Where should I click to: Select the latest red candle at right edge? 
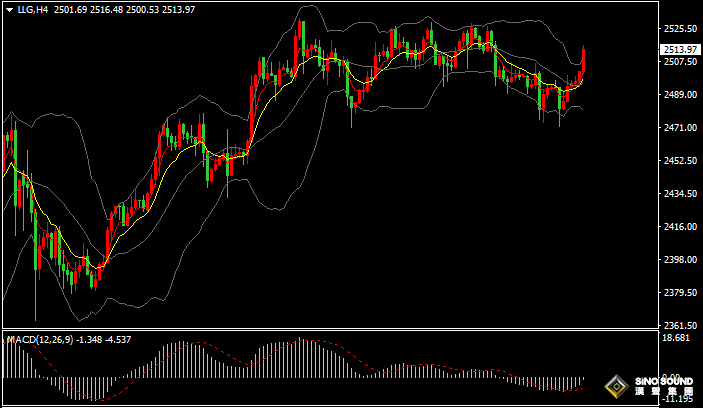[x=583, y=60]
